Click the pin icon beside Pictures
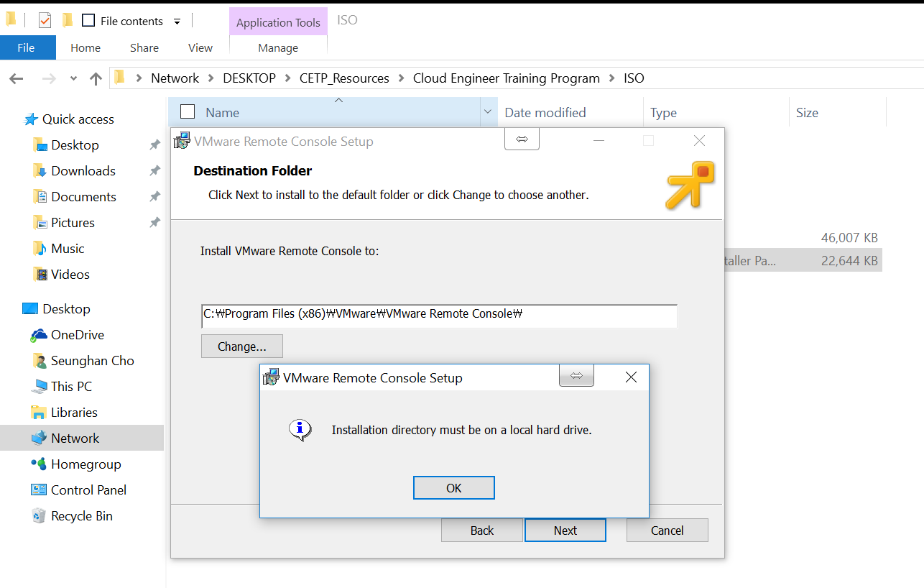This screenshot has width=924, height=588. tap(154, 223)
